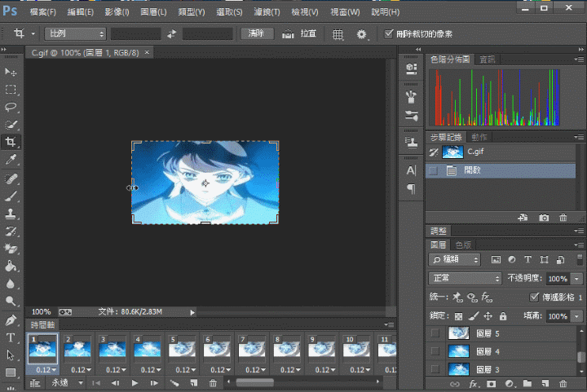Screen dimensions: 587x392
Task: Select the Horizontal Type tool
Action: pos(11,337)
